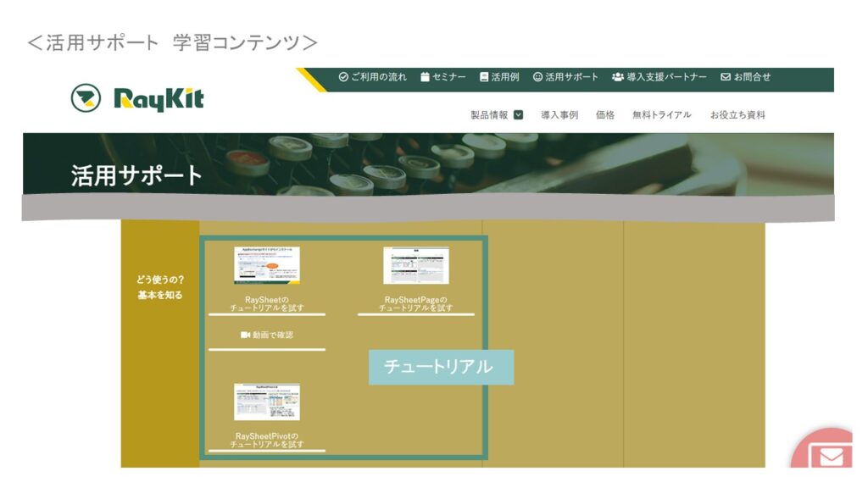Image resolution: width=868 pixels, height=488 pixels.
Task: Click the calendar icon beside セミナー
Action: pyautogui.click(x=425, y=77)
